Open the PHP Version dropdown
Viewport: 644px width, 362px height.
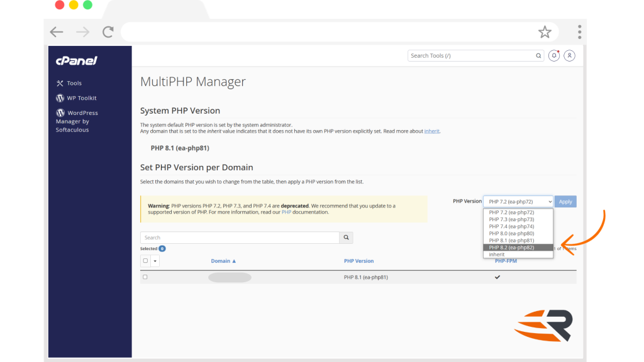click(518, 202)
